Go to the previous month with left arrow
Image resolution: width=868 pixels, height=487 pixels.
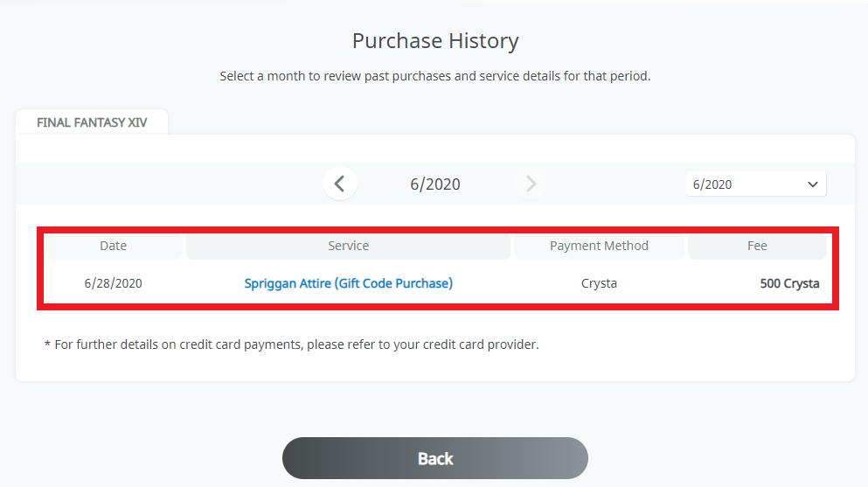(x=340, y=184)
